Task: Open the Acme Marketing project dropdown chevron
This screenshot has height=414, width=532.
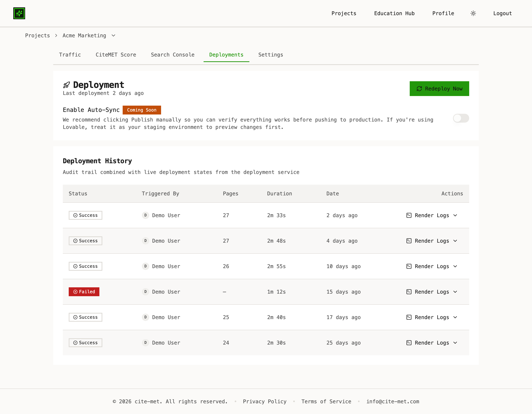Action: pyautogui.click(x=114, y=36)
